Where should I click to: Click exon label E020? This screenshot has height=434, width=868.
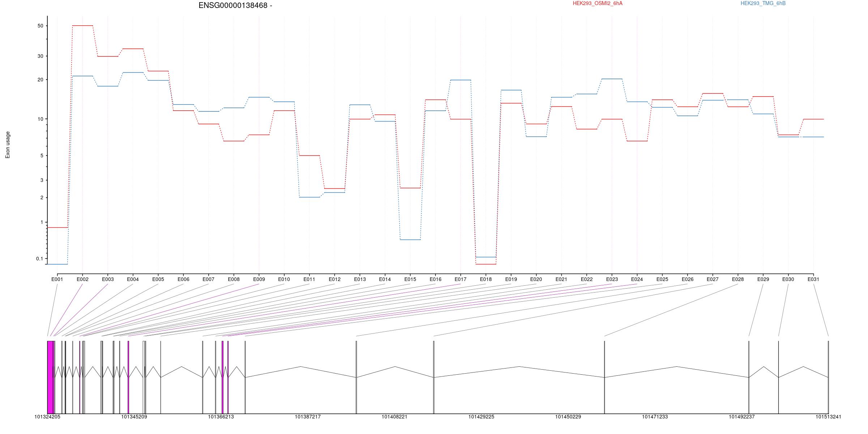536,279
